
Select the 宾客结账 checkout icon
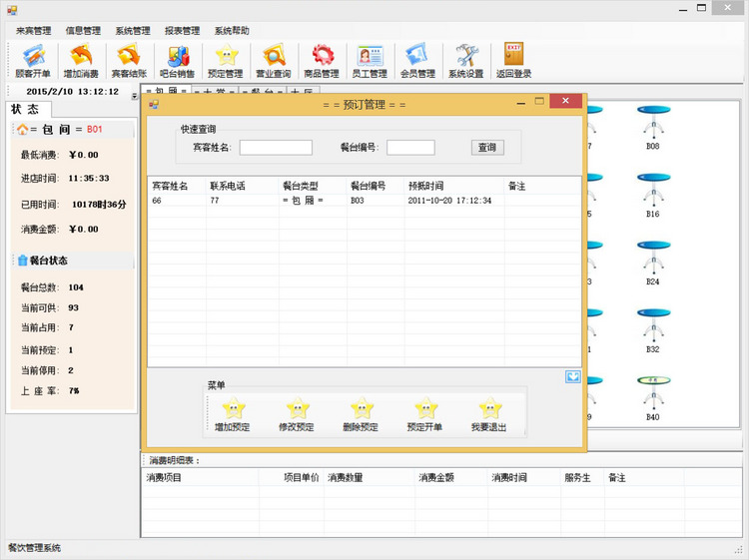click(128, 60)
